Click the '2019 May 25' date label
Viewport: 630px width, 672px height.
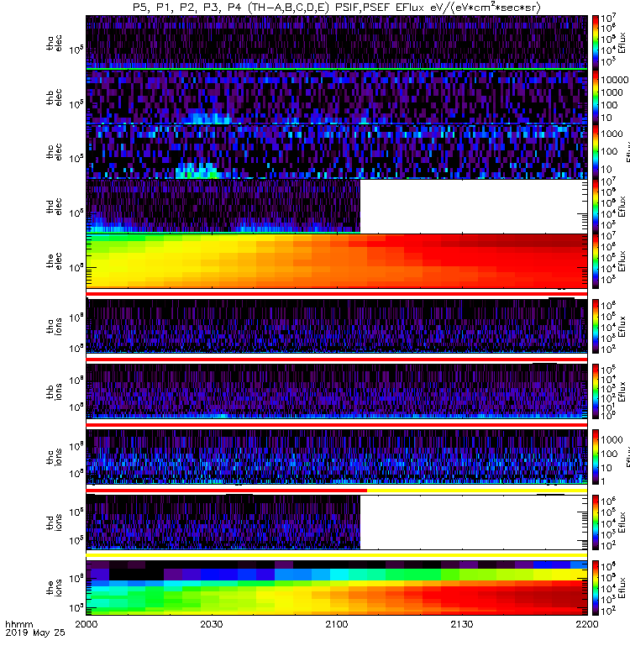[35, 633]
